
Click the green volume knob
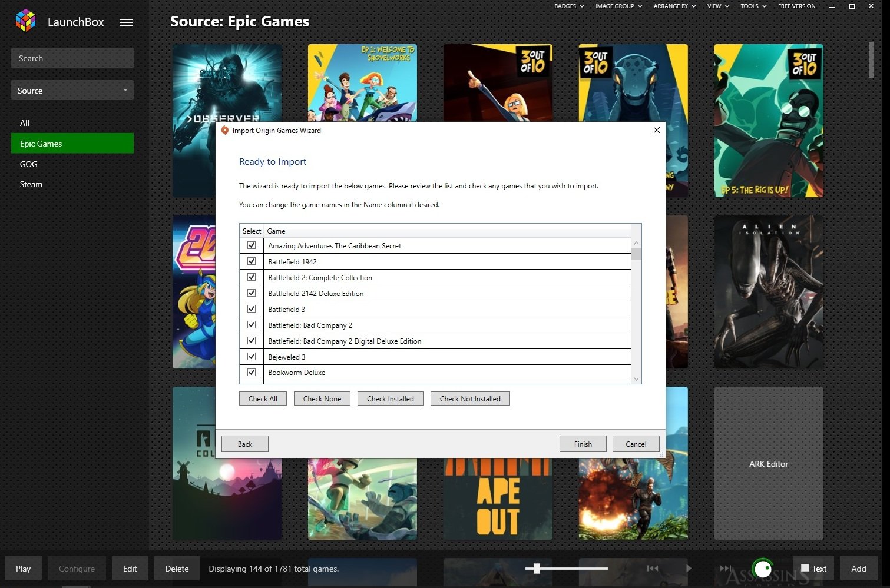click(x=763, y=569)
